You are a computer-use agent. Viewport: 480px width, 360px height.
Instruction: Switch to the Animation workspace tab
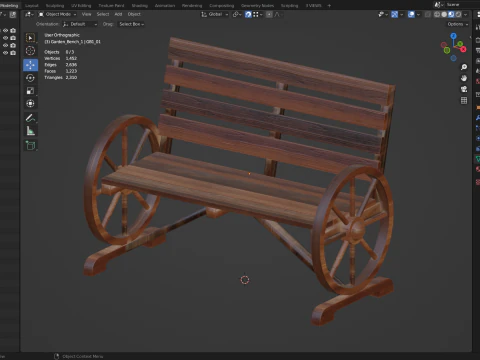coord(165,5)
